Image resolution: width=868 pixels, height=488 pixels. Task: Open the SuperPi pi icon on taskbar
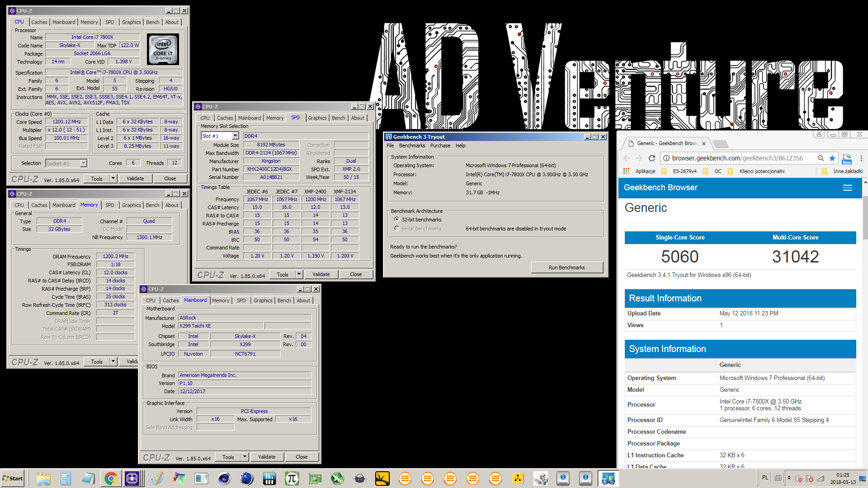coord(292,479)
